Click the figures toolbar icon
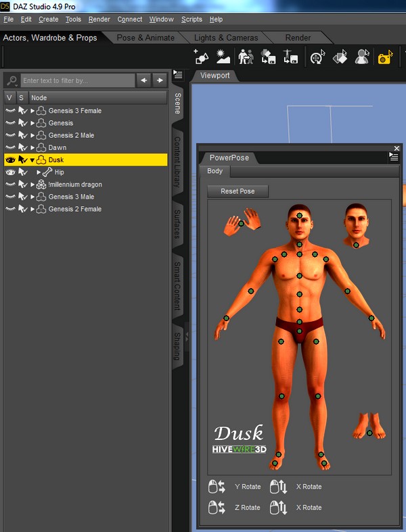Screen dimensions: 406x532 (x=246, y=57)
